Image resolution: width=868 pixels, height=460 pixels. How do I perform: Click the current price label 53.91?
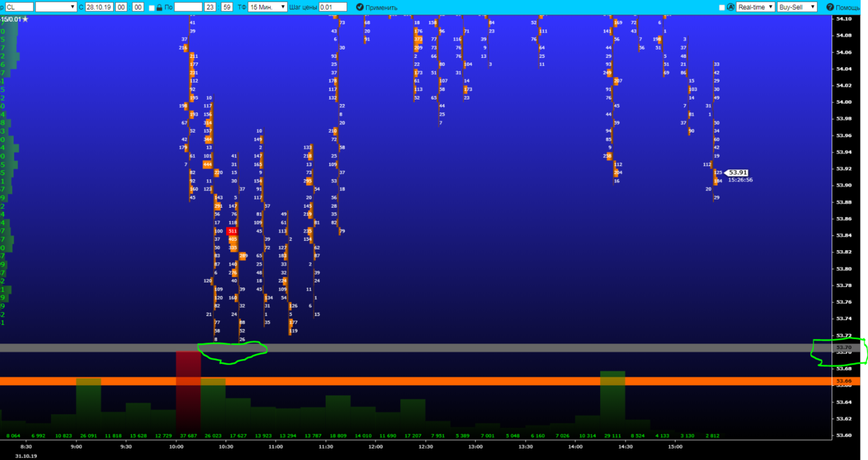click(x=737, y=172)
